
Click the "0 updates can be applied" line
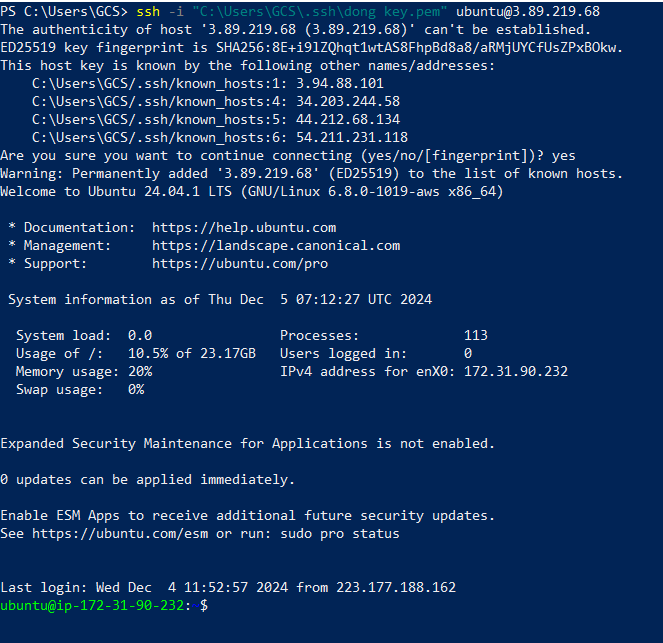tap(148, 480)
